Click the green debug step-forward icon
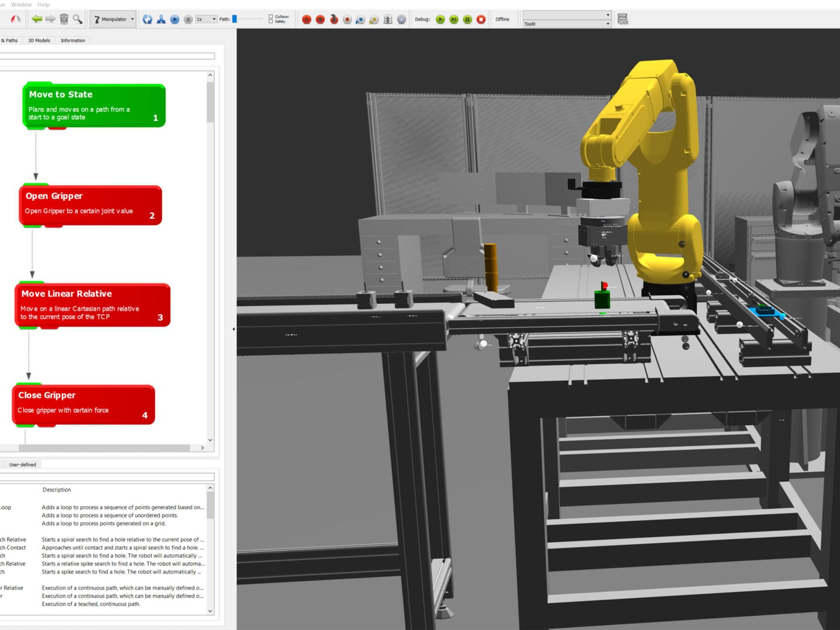The width and height of the screenshot is (840, 630). click(x=454, y=19)
